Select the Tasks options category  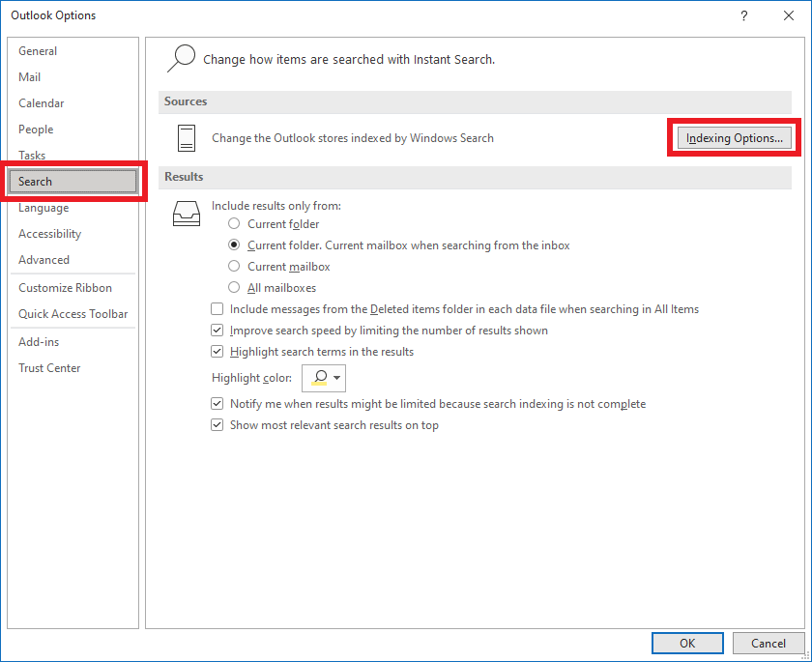coord(73,155)
